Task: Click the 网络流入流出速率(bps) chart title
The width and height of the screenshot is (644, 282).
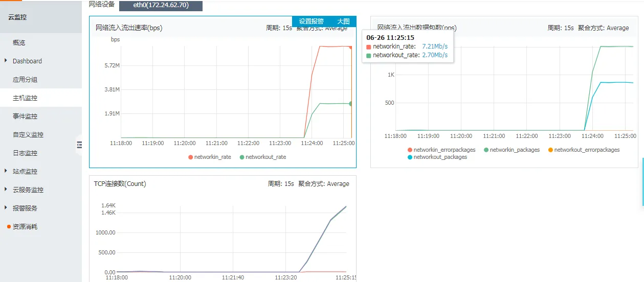Action: (129, 28)
